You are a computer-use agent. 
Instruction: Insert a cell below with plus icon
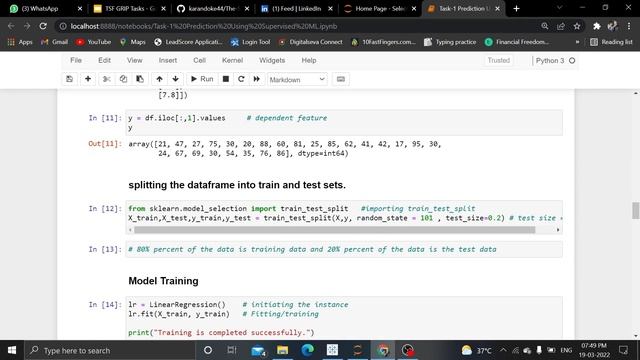(88, 79)
